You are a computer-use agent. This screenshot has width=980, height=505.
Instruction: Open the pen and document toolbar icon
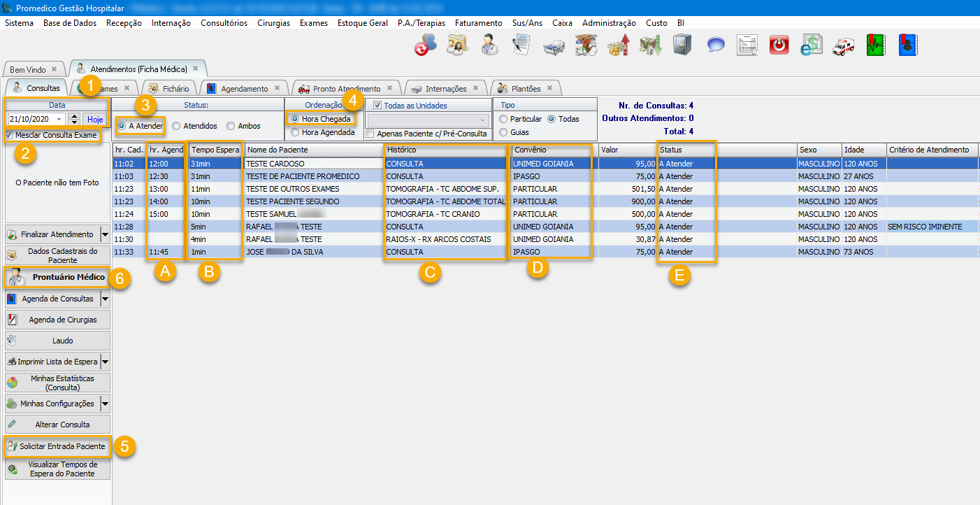click(521, 45)
